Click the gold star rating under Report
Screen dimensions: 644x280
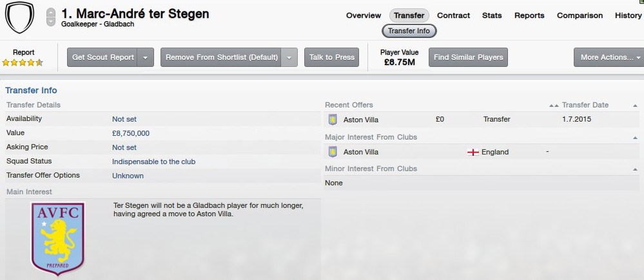click(23, 63)
